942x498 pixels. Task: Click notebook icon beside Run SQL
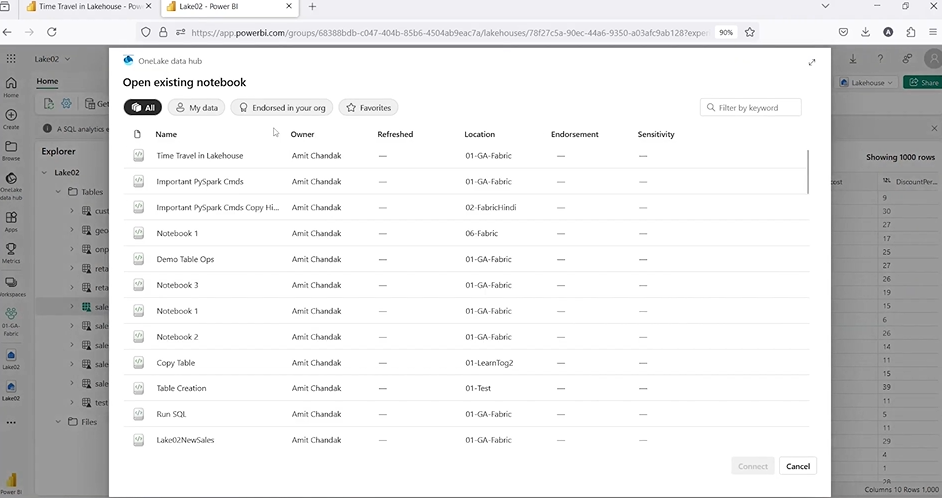(x=138, y=414)
